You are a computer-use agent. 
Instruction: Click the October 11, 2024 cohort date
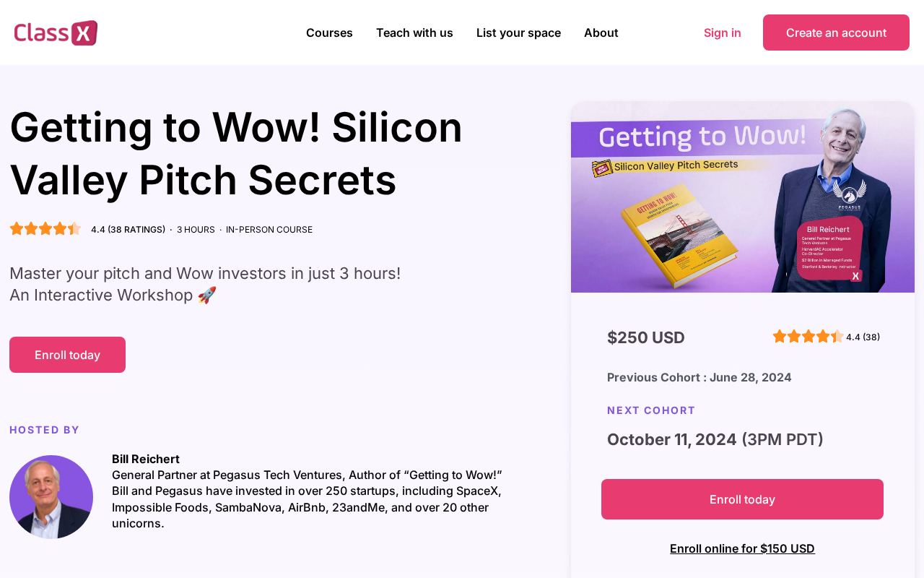tap(671, 439)
